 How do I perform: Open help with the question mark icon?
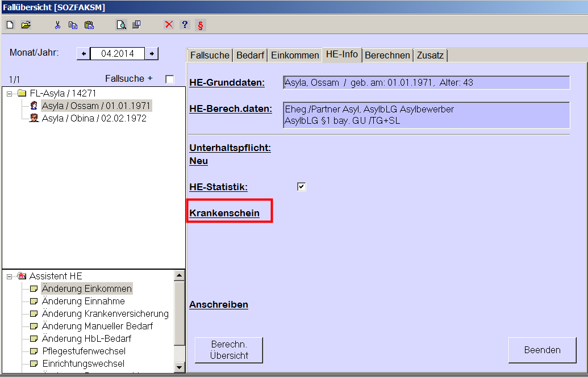185,25
